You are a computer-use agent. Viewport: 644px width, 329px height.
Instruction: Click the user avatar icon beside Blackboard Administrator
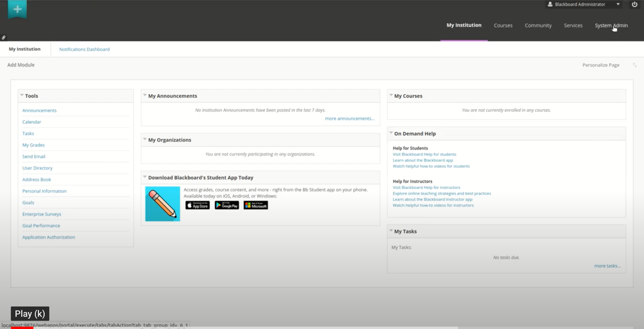pos(550,4)
